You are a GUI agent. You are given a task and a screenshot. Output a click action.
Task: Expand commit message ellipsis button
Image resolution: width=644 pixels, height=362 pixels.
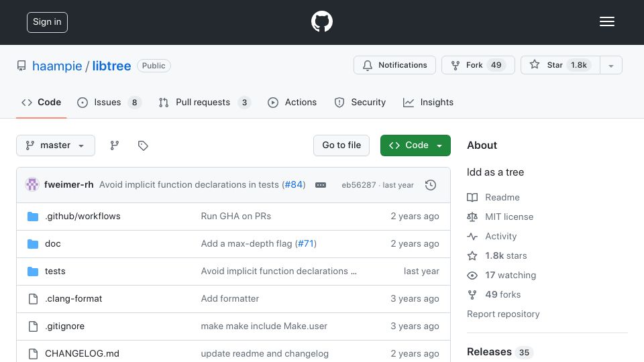[321, 185]
